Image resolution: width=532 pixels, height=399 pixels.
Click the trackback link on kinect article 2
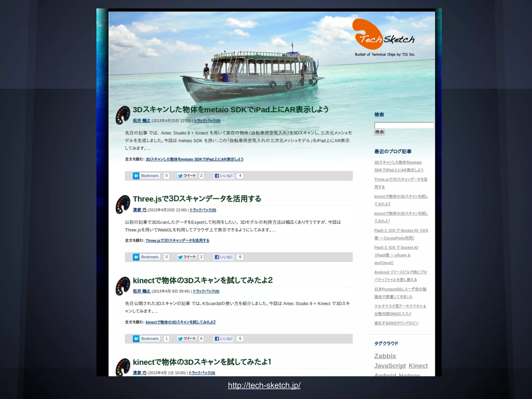pyautogui.click(x=206, y=291)
